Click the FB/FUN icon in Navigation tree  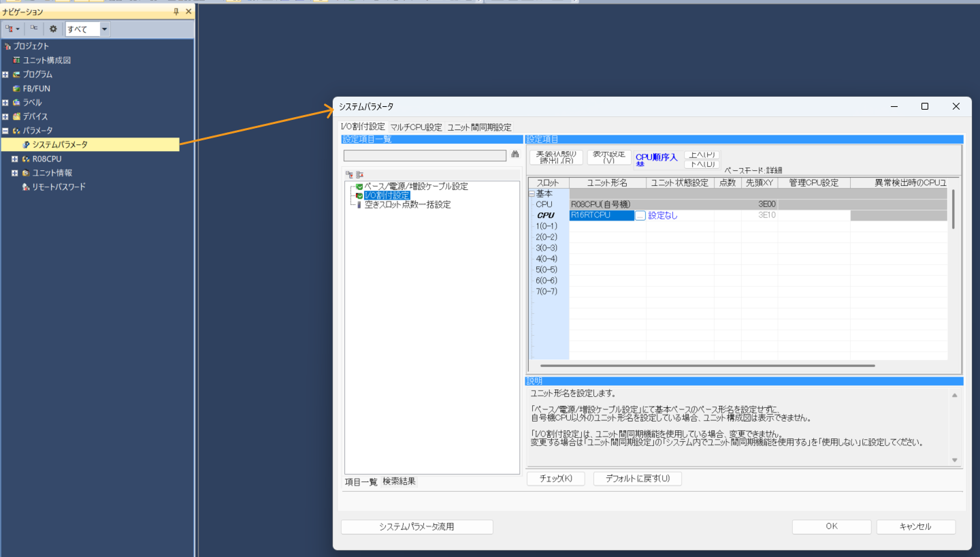(17, 89)
